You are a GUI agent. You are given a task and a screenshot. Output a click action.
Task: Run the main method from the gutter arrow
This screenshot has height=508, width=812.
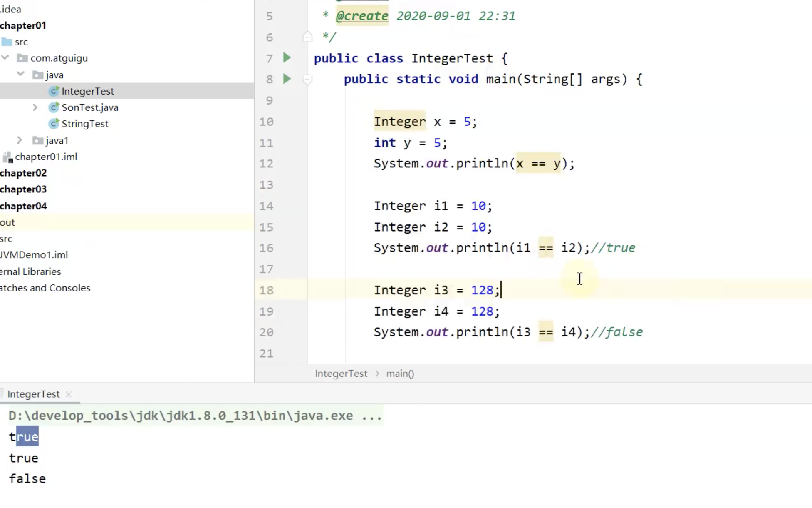click(287, 78)
